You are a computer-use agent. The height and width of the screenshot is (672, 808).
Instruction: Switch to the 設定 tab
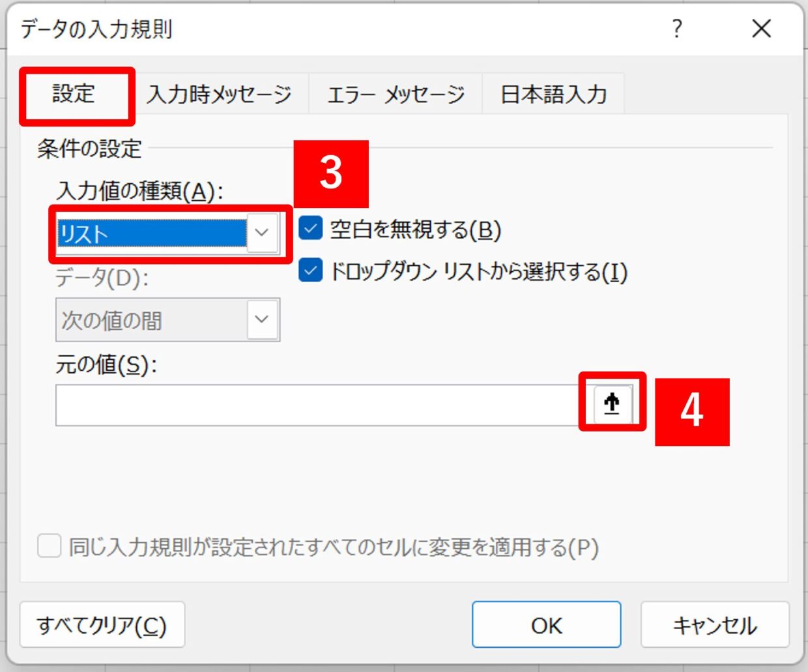74,95
